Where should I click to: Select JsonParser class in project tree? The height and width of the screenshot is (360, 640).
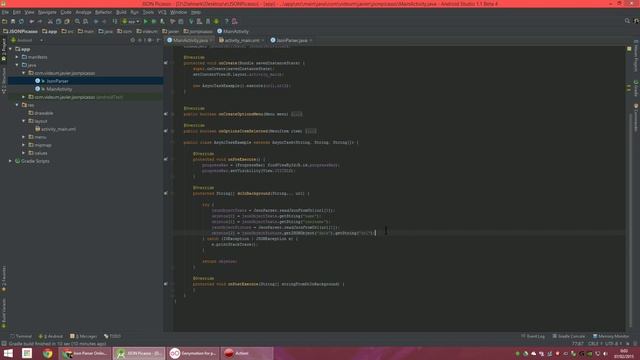57,81
